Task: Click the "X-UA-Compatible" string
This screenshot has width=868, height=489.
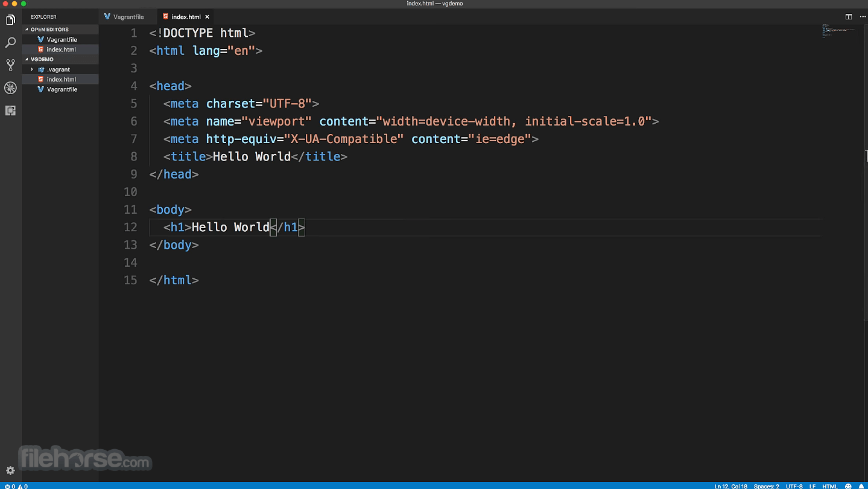Action: coord(344,139)
